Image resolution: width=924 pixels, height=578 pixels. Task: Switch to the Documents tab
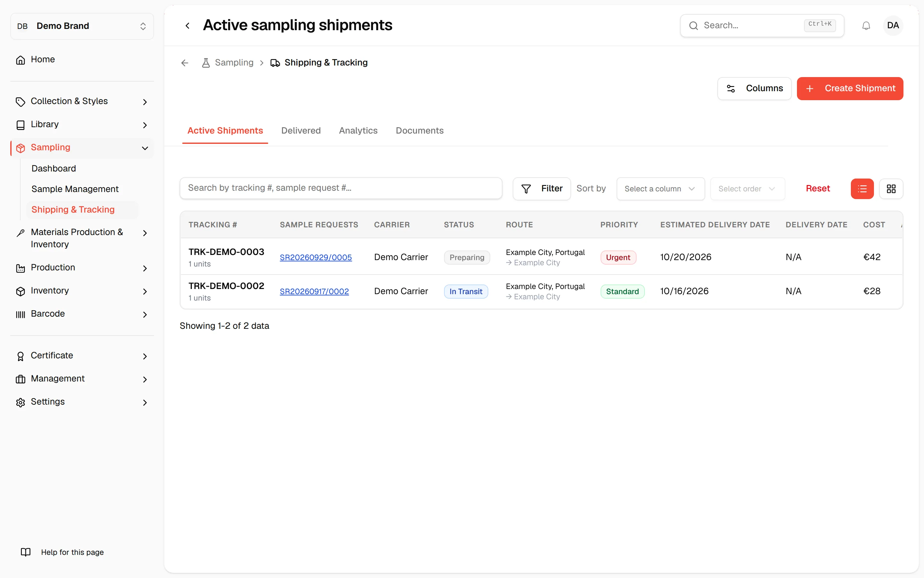[420, 131]
